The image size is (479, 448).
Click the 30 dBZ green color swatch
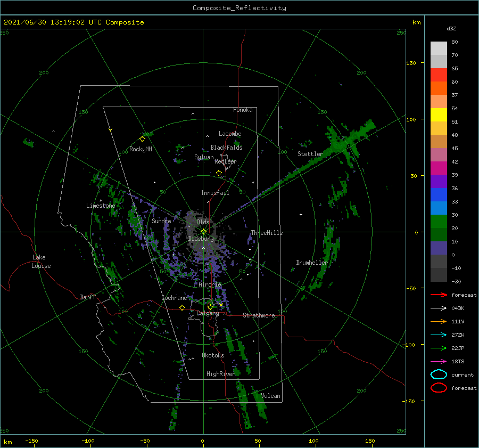point(439,222)
